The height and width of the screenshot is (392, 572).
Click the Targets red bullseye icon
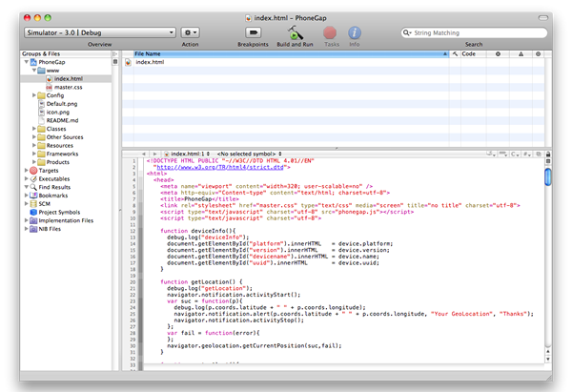pos(33,171)
